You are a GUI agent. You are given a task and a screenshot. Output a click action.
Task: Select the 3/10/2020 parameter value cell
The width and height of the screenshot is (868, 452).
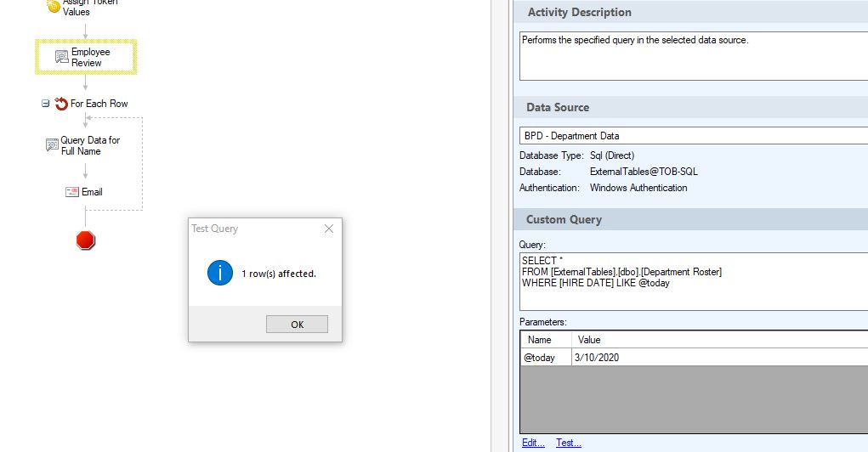[x=719, y=358]
